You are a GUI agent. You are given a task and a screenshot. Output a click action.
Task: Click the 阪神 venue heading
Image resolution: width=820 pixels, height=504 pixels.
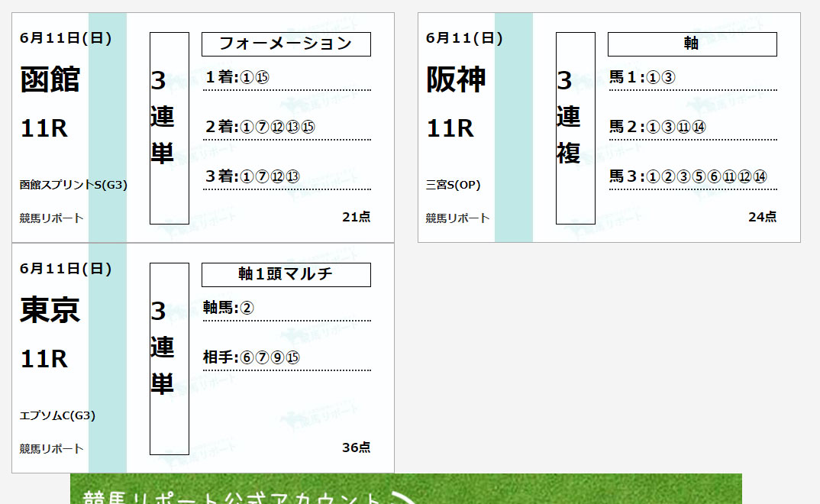456,79
